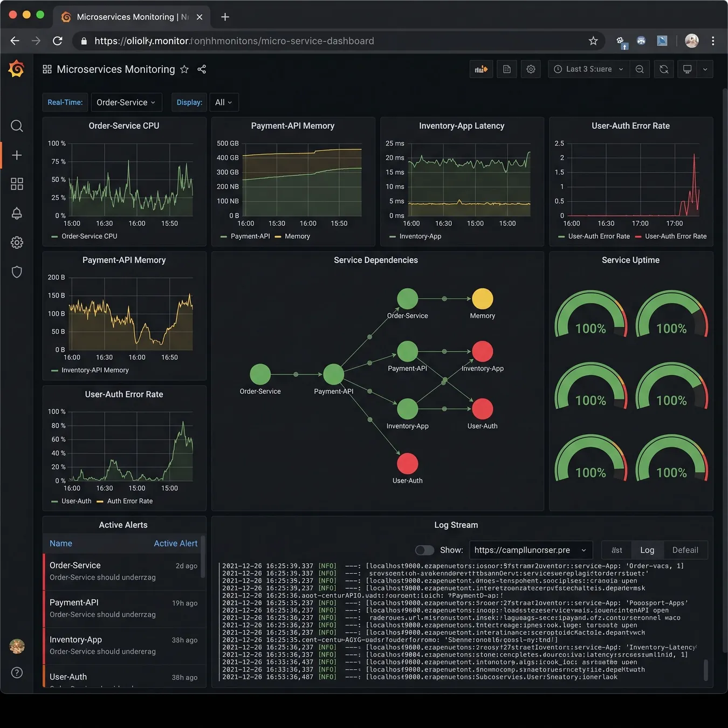728x728 pixels.
Task: Open the Inventory-App alert row
Action: [123, 645]
